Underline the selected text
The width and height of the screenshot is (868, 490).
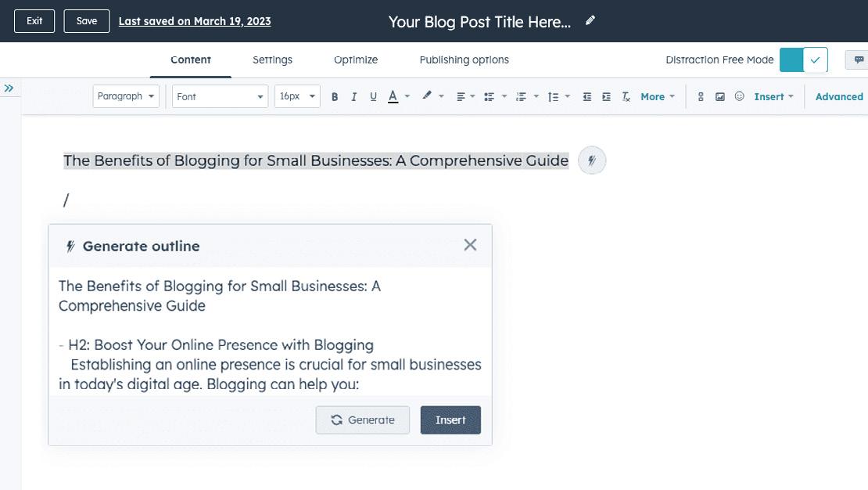click(x=373, y=97)
